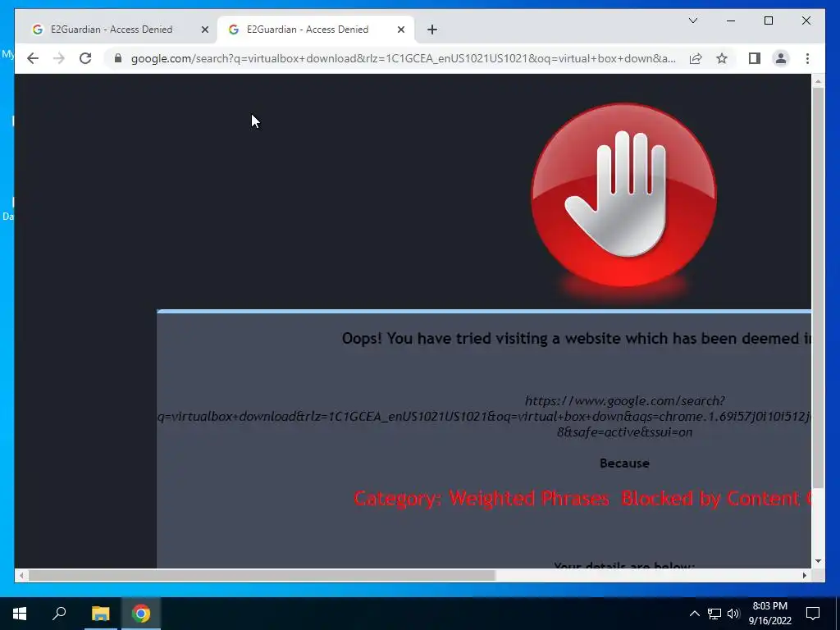Open Windows taskbar search
Viewport: 840px width, 630px height.
(59, 614)
